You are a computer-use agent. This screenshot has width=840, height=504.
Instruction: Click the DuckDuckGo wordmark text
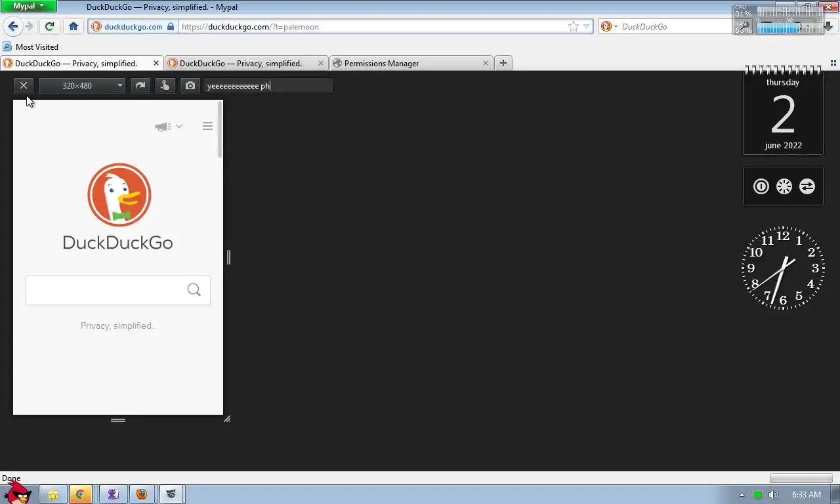coord(117,243)
